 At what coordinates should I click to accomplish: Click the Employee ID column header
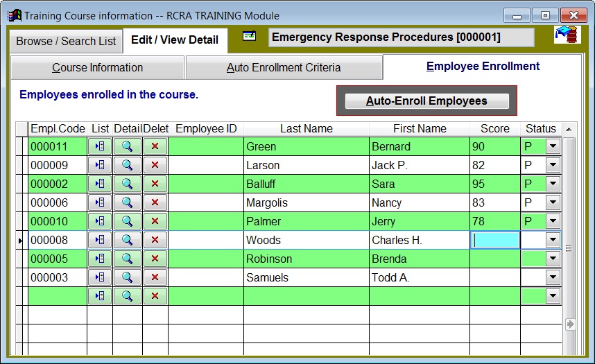pyautogui.click(x=206, y=129)
